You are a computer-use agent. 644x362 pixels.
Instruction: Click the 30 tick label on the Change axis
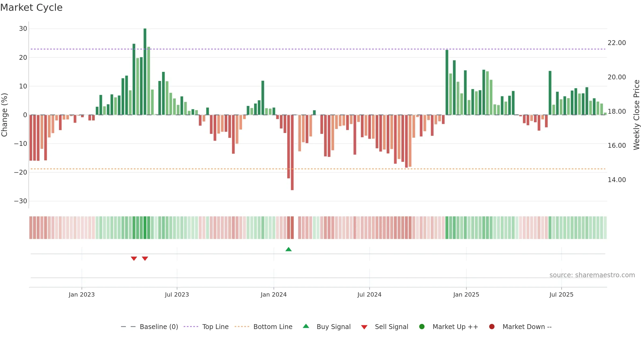[23, 29]
